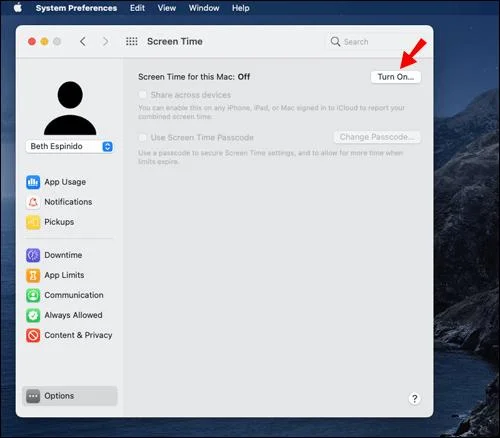
Task: Close the Screen Time window
Action: click(x=32, y=42)
